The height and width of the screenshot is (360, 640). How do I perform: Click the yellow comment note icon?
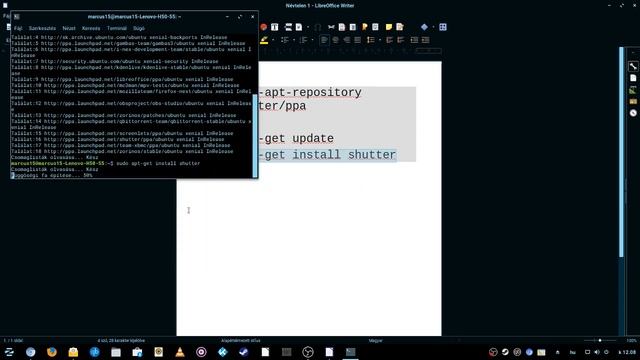(389, 27)
